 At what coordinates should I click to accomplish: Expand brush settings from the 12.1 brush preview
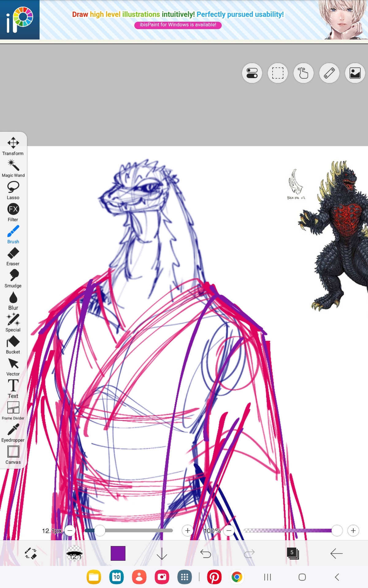click(x=75, y=553)
